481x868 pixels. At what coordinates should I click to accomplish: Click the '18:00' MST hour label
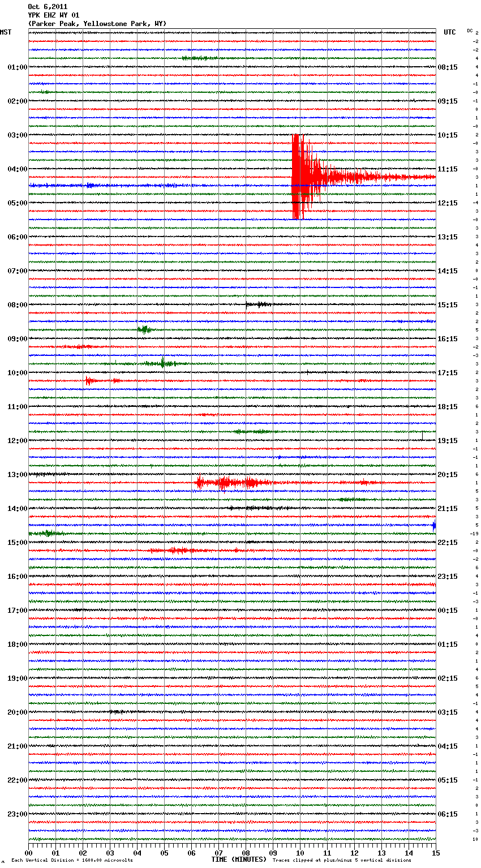tap(18, 644)
